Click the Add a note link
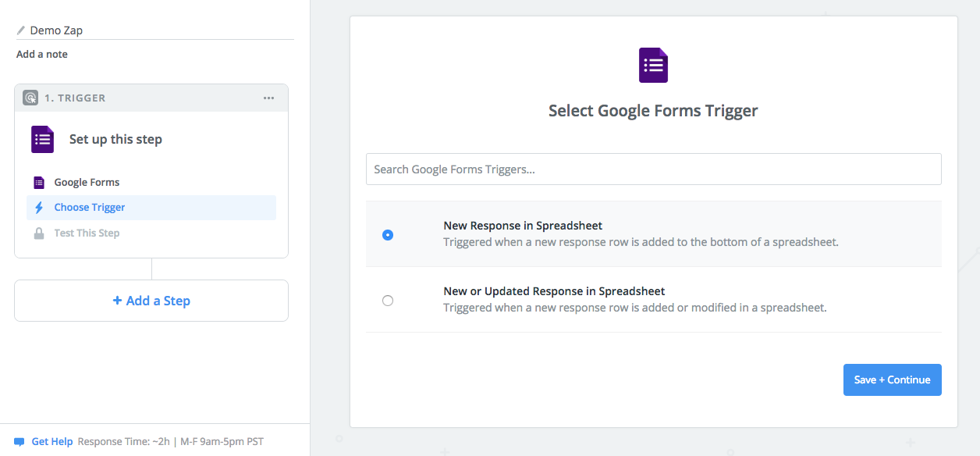Image resolution: width=980 pixels, height=456 pixels. pos(42,54)
